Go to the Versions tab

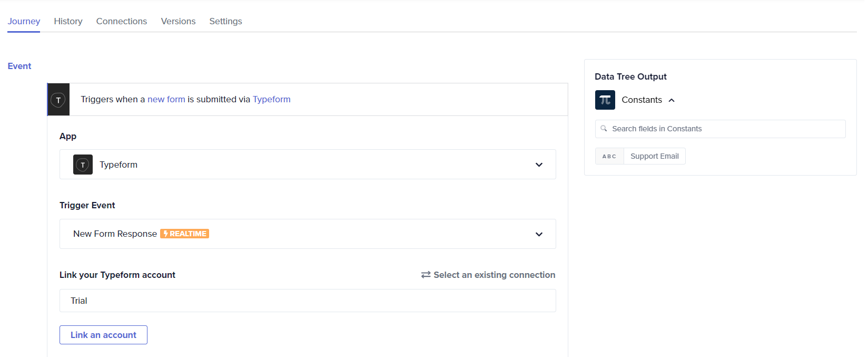(178, 21)
